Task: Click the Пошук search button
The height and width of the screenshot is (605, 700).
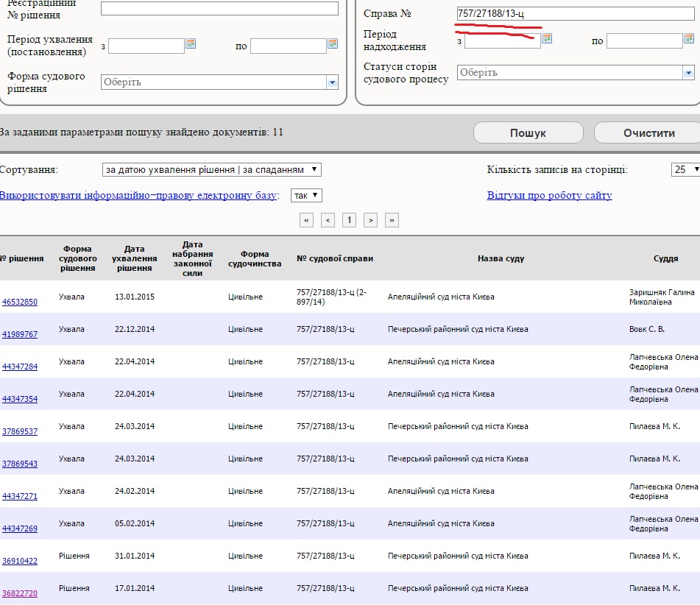Action: tap(528, 133)
